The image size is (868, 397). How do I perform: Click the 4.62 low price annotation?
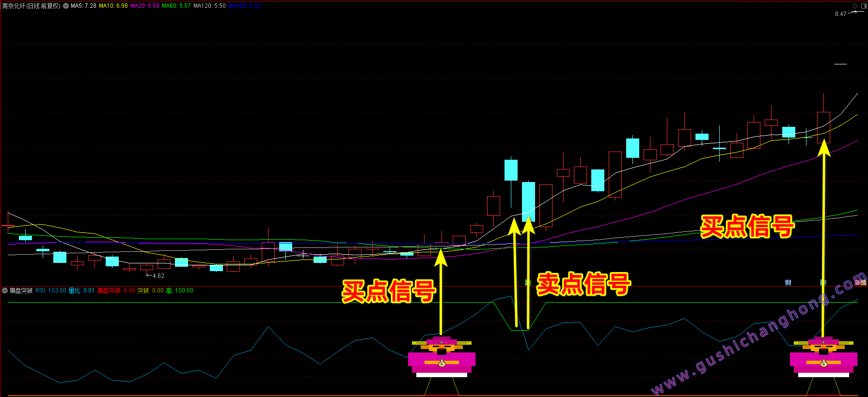click(158, 276)
